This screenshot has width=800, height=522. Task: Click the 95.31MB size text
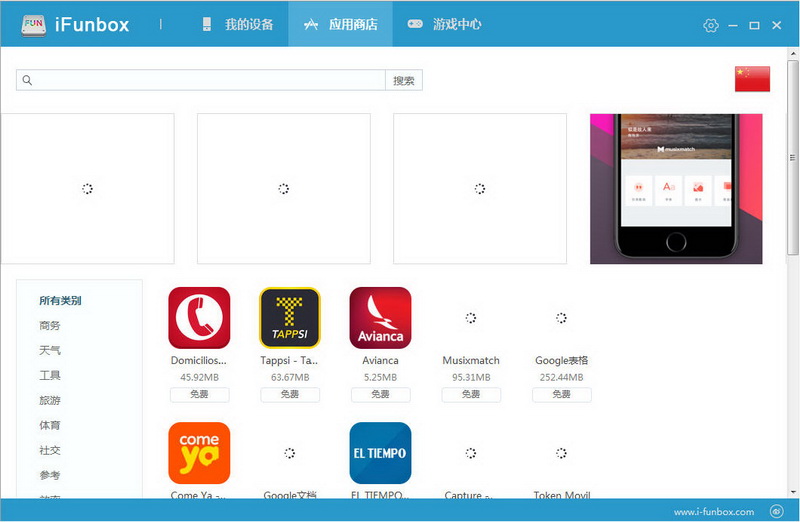pos(470,378)
